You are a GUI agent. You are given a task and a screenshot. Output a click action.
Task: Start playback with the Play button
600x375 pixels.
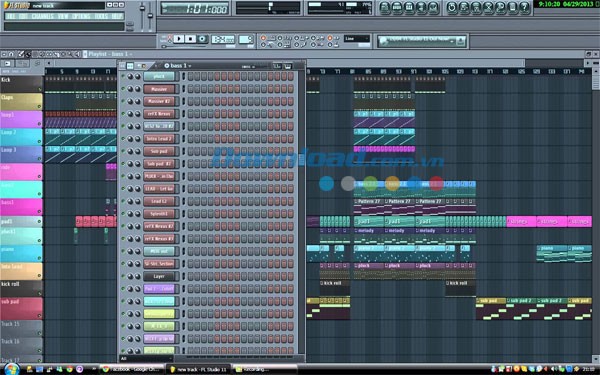179,39
